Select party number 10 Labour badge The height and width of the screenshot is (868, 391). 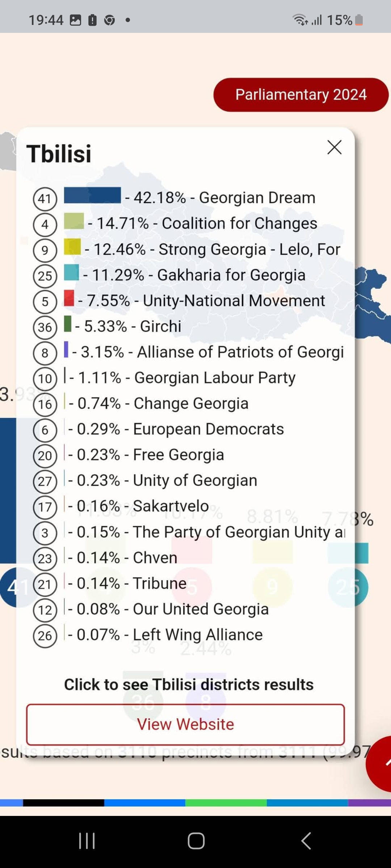coord(45,379)
